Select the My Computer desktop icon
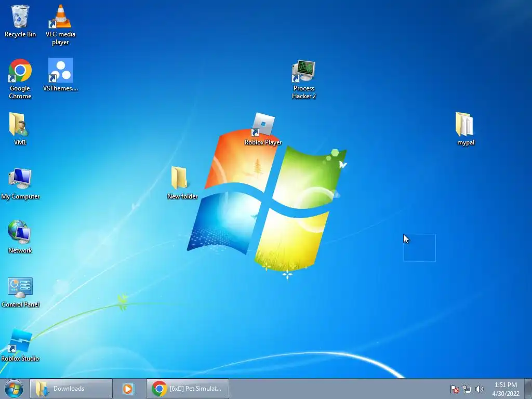The image size is (532, 399). click(x=20, y=183)
